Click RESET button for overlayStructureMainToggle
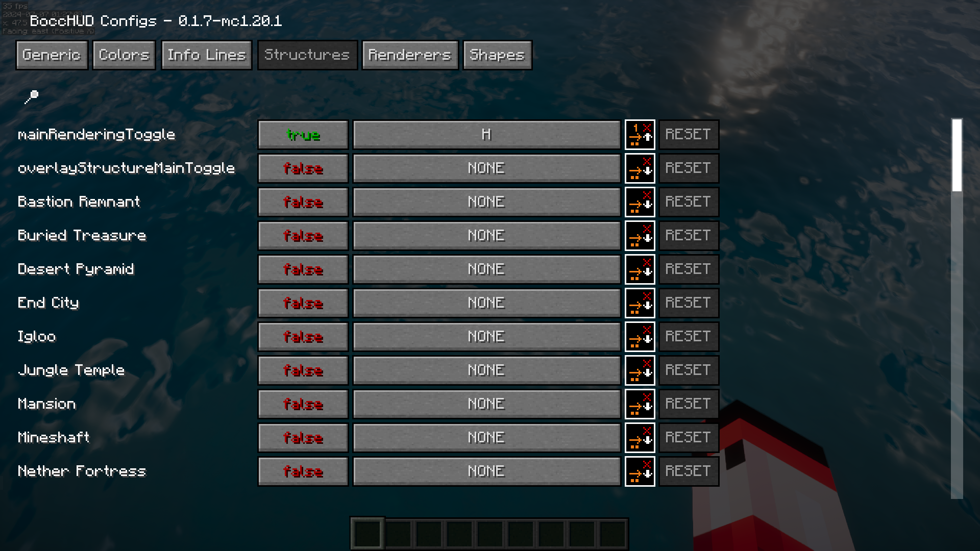 [x=687, y=168]
